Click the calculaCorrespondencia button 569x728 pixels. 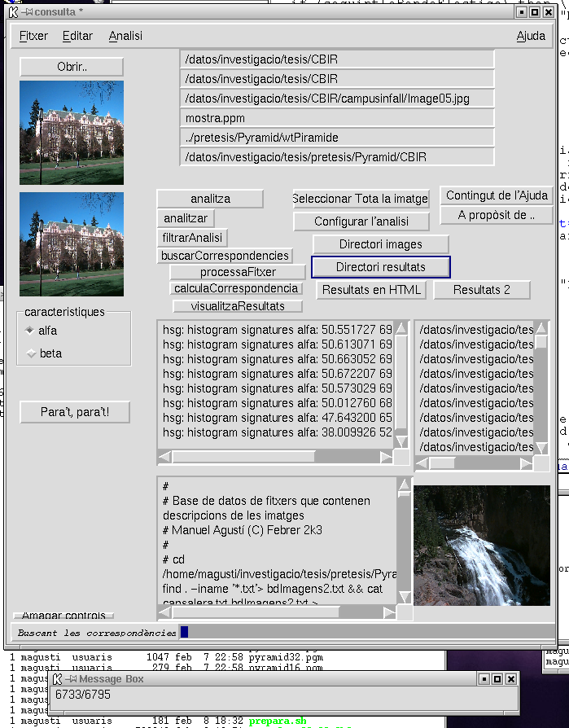(236, 287)
